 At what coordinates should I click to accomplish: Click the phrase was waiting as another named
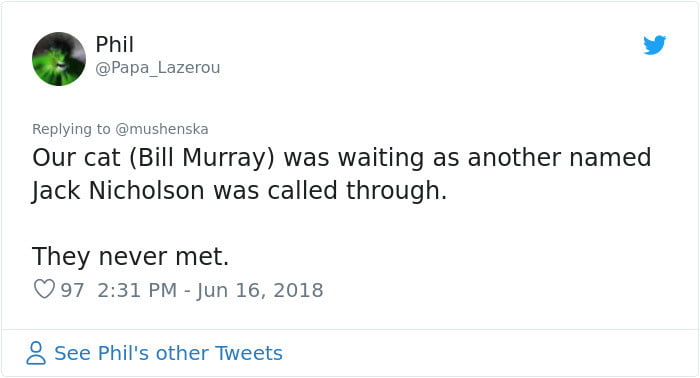[467, 158]
